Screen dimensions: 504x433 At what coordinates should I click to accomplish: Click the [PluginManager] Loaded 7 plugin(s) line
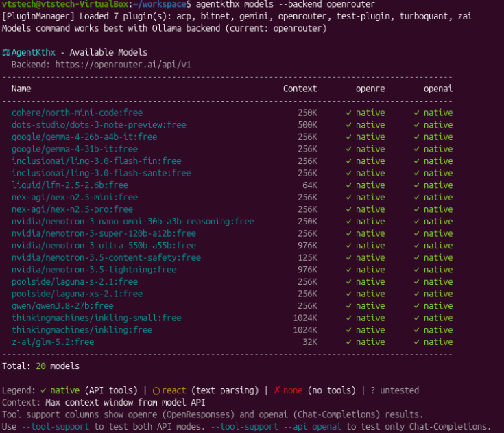pos(237,16)
